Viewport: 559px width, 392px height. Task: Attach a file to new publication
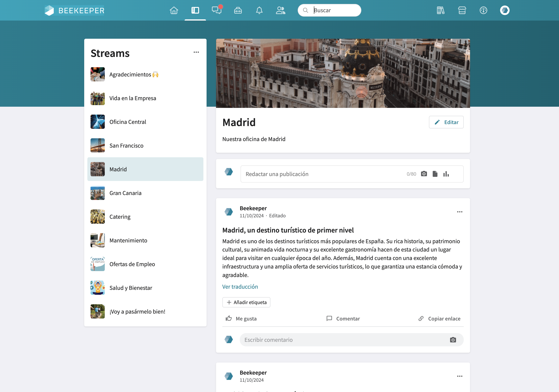coord(435,174)
